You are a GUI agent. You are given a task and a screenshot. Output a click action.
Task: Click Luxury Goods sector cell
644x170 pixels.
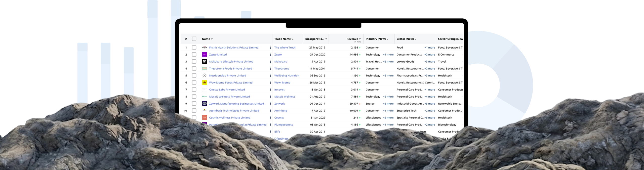[x=405, y=61]
